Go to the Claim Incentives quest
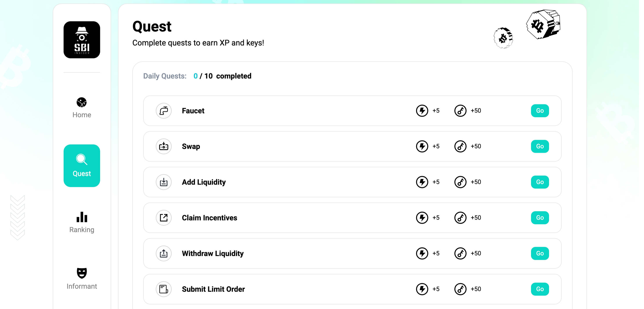 (x=540, y=218)
